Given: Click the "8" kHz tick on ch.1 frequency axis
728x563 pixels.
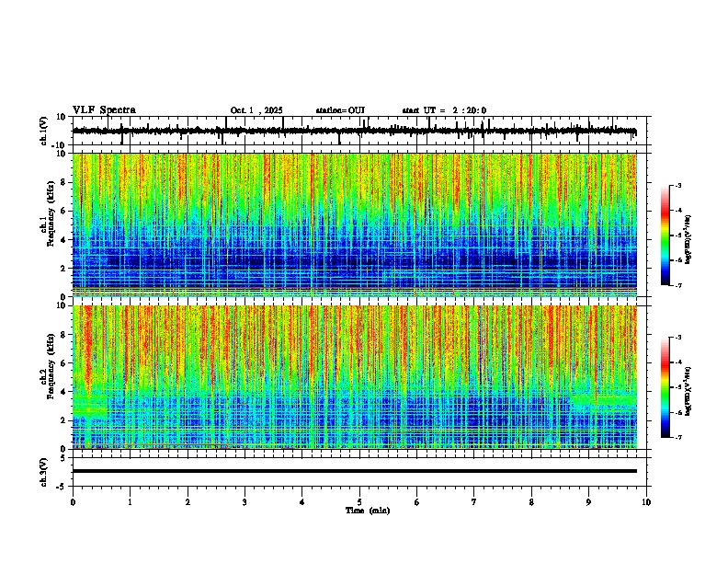Looking at the screenshot, I should 63,182.
